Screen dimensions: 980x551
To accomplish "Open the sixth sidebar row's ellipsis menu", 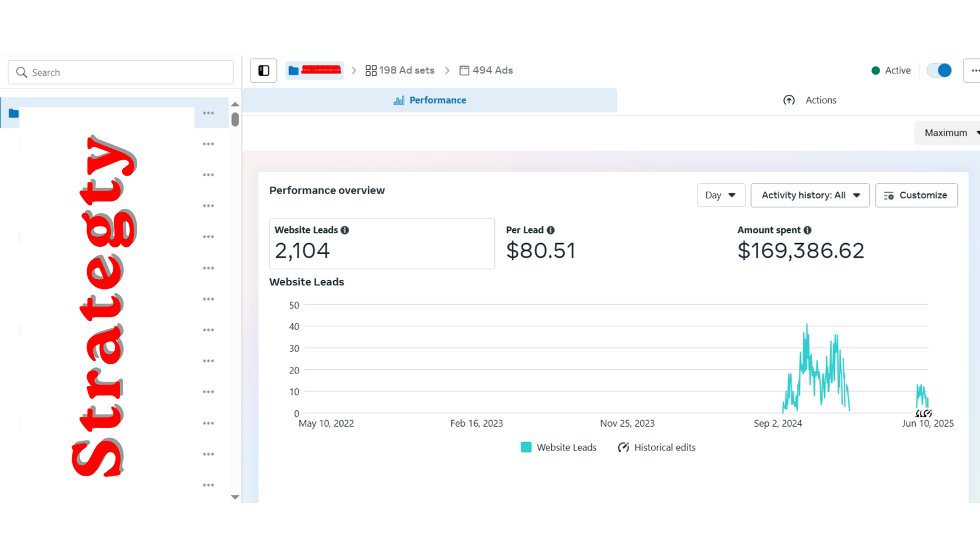I will pos(208,268).
